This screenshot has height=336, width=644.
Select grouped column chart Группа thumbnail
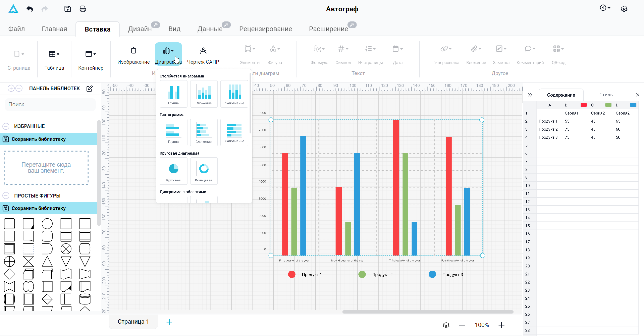point(173,94)
